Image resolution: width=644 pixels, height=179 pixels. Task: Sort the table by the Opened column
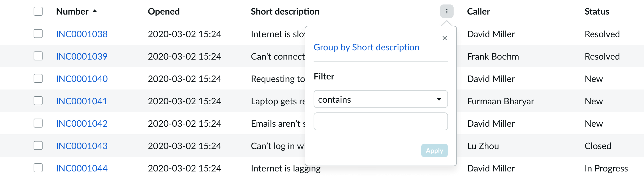click(164, 11)
